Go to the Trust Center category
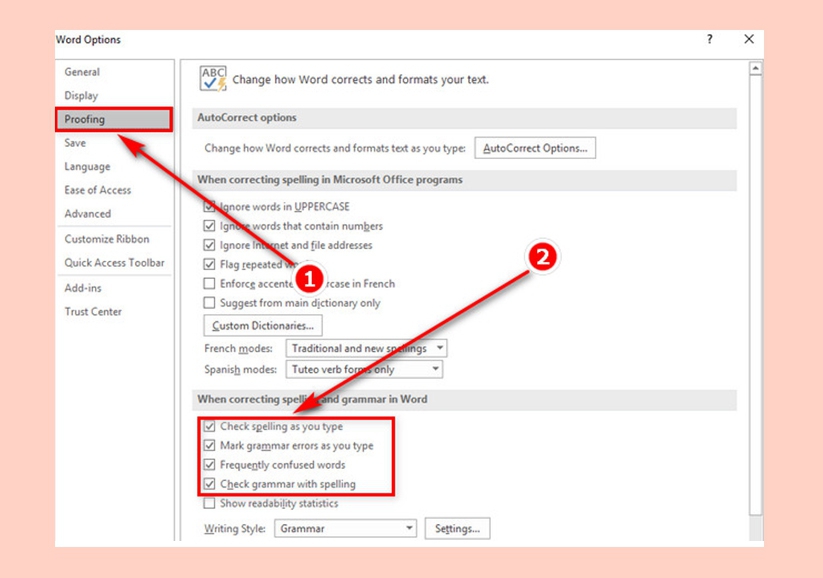 point(93,311)
